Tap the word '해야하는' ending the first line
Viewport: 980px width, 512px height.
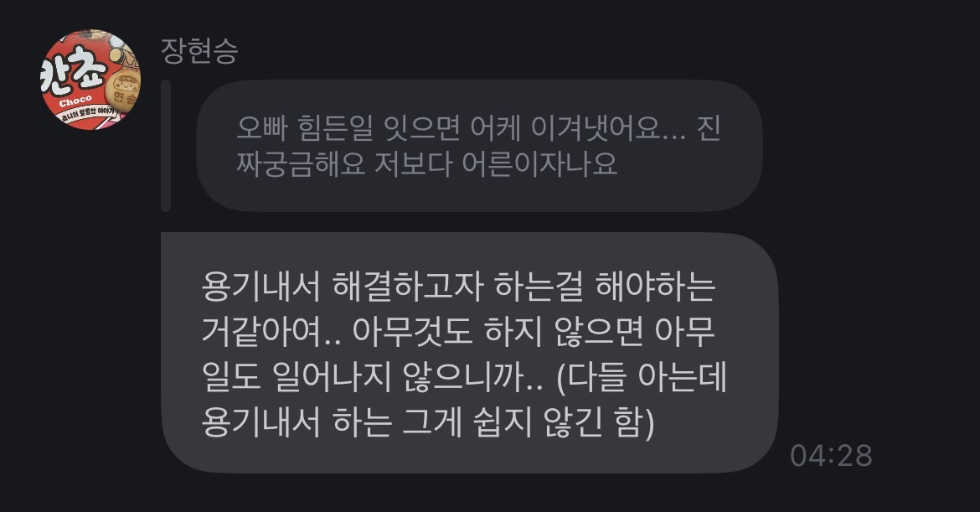coord(656,287)
